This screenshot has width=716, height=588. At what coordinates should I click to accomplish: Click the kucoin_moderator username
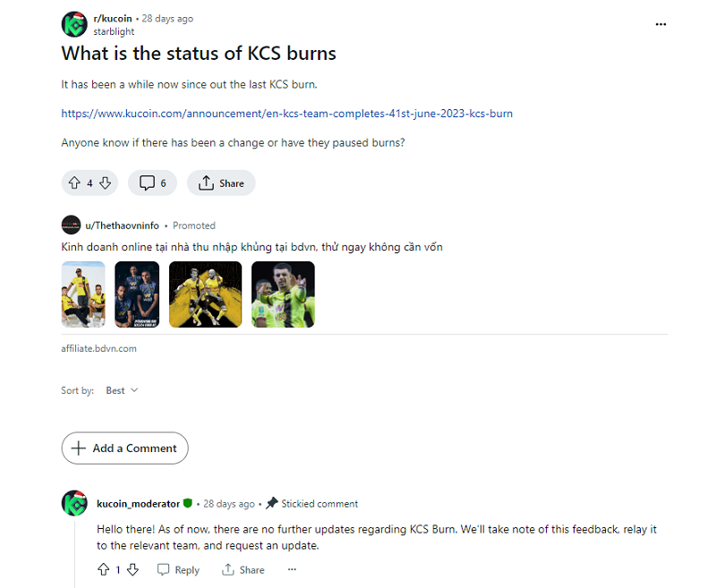pyautogui.click(x=138, y=504)
